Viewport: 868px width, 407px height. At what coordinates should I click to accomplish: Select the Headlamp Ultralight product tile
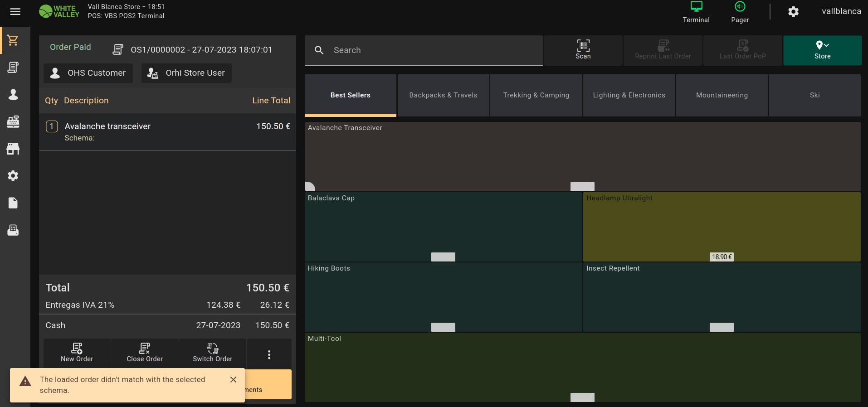point(721,227)
